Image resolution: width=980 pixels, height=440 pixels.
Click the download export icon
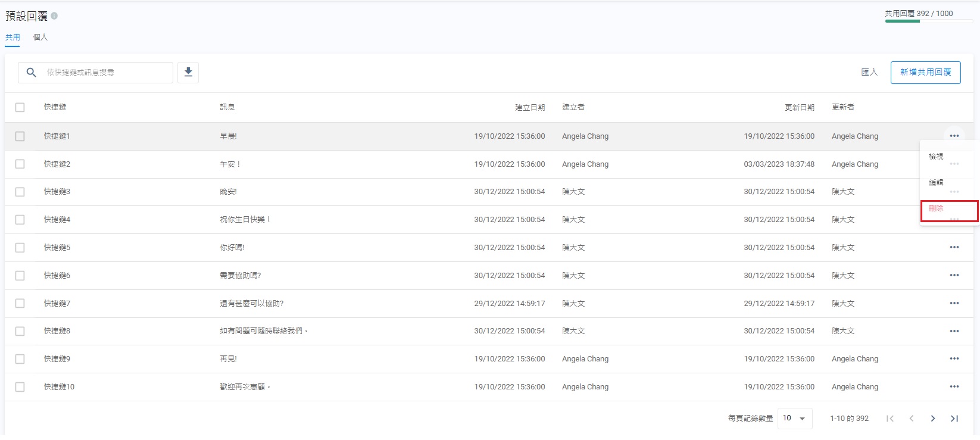pyautogui.click(x=188, y=72)
